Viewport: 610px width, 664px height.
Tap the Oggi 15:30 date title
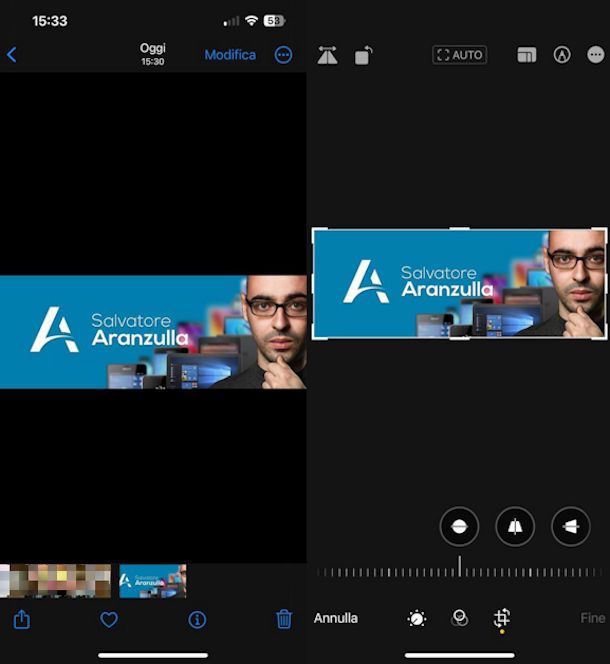[152, 54]
